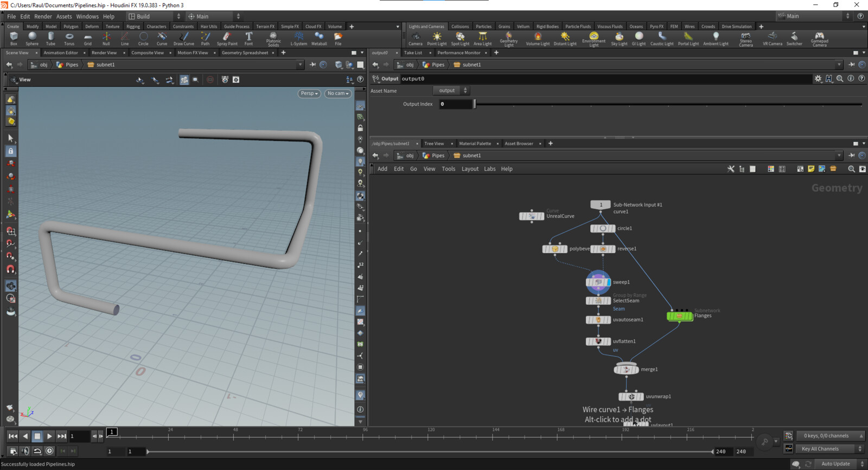Click the Metaball shelf tool
Viewport: 868px width, 470px height.
[x=319, y=38]
